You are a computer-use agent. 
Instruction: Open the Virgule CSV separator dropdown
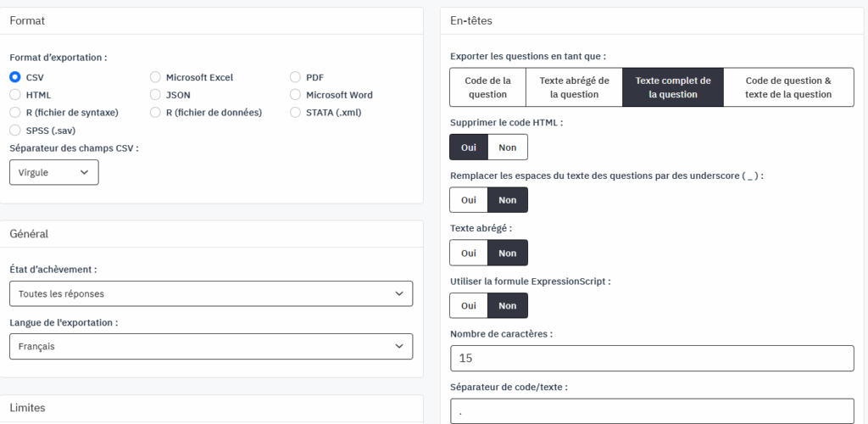pyautogui.click(x=54, y=172)
